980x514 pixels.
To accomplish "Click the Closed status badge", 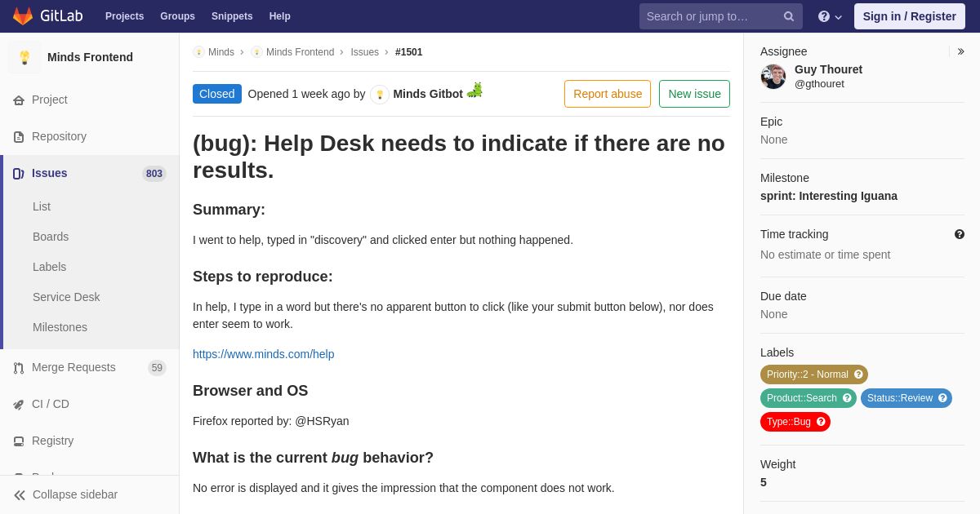I will [217, 94].
